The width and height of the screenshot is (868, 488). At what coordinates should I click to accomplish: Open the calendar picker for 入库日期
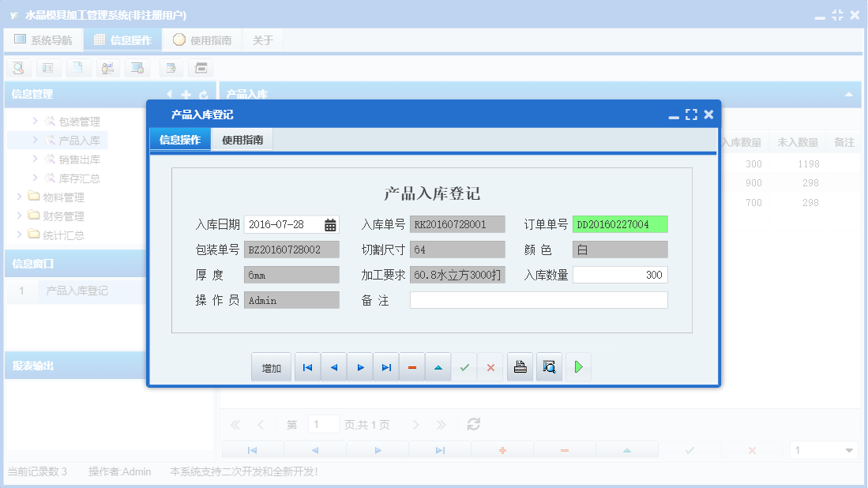click(x=329, y=224)
